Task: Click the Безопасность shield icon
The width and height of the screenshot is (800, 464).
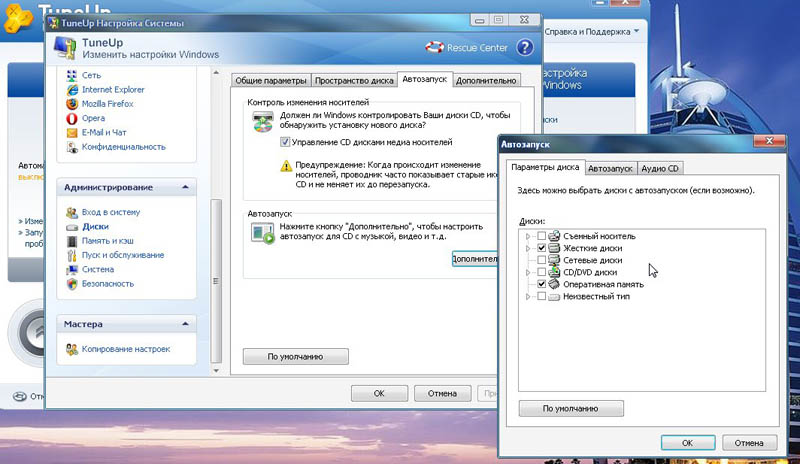Action: pos(72,284)
